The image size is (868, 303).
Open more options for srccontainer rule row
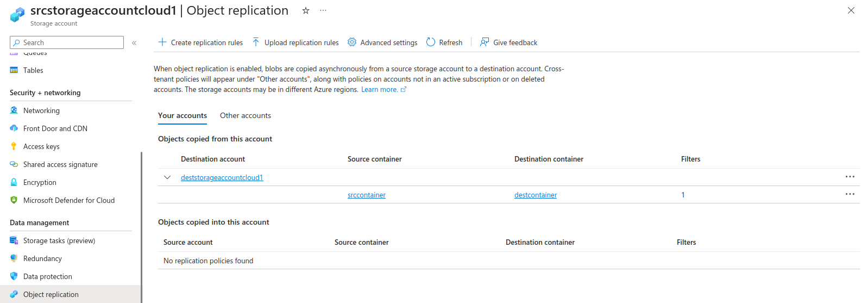pyautogui.click(x=850, y=194)
